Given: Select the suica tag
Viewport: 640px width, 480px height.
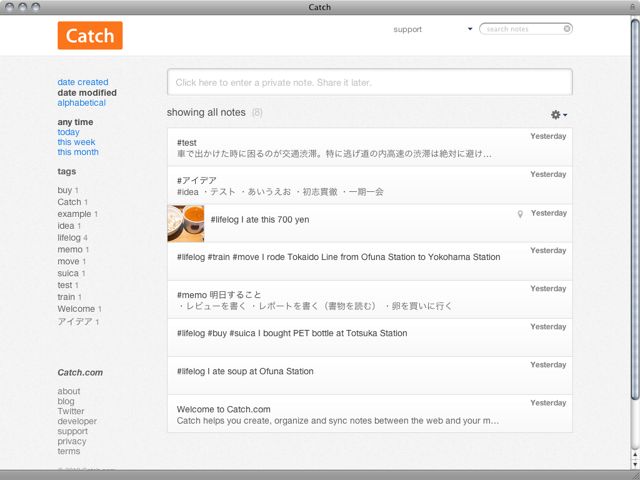Looking at the screenshot, I should coord(71,273).
